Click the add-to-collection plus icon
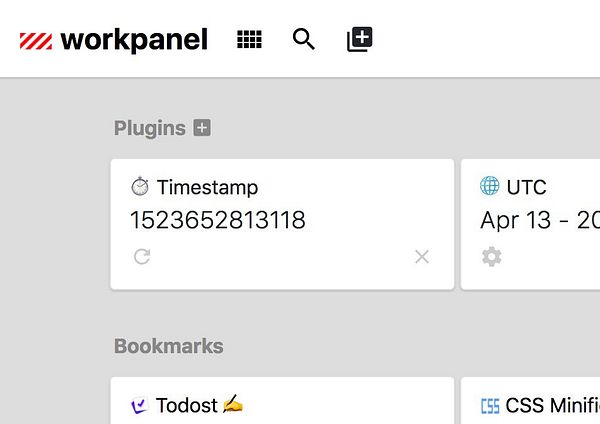The height and width of the screenshot is (424, 600). [x=359, y=40]
